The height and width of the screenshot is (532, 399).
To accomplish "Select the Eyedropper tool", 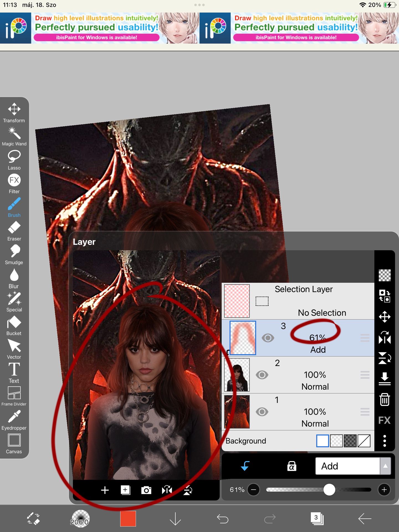I will coord(14,420).
